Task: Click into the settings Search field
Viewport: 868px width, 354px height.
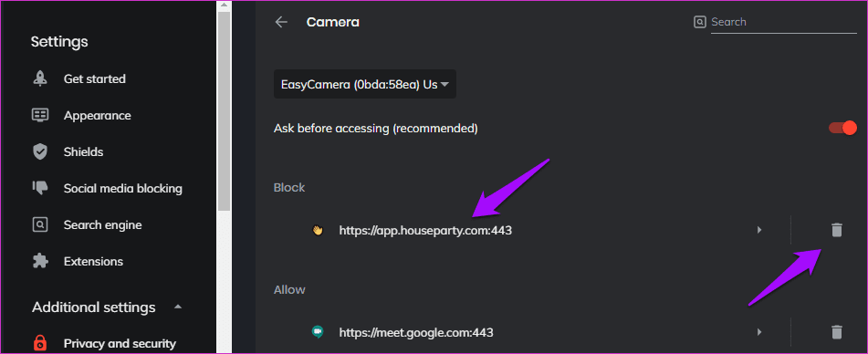Action: coord(783,22)
